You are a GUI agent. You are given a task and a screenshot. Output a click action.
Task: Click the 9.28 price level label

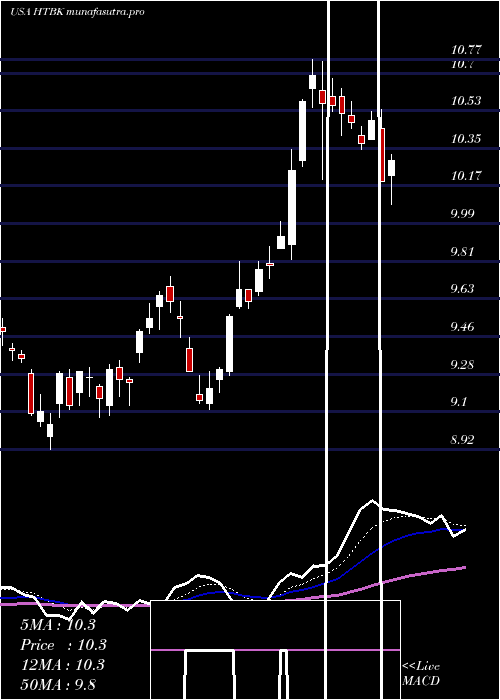point(464,365)
